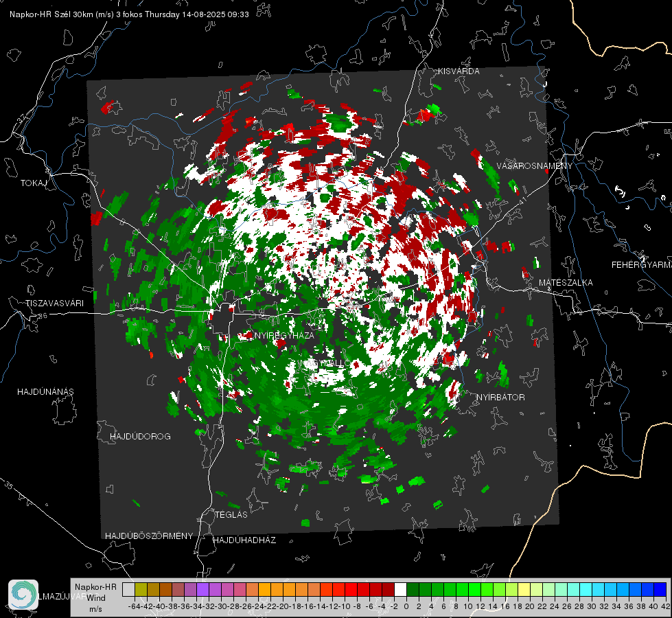
Task: Select the HAJDÚDOROG town label
Action: 140,437
